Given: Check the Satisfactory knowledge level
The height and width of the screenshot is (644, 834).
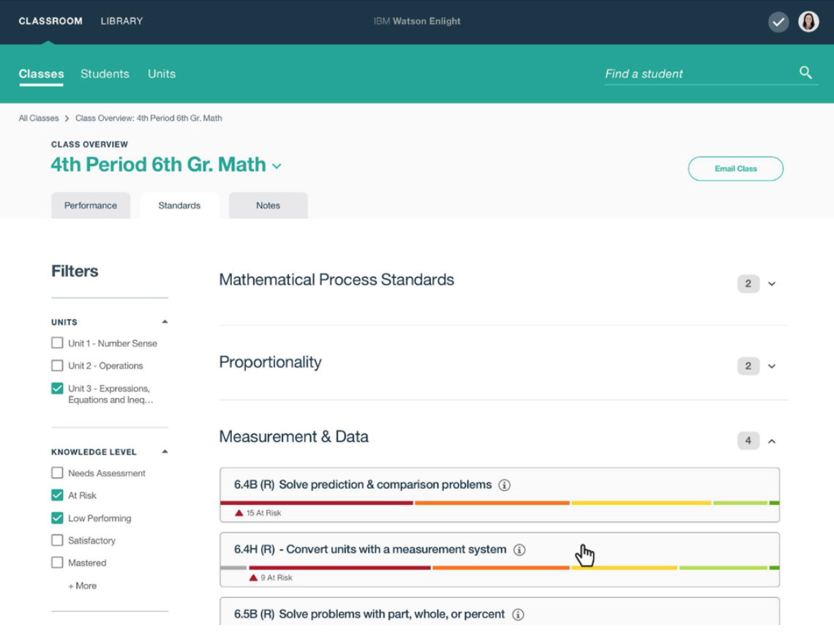Looking at the screenshot, I should coord(57,540).
